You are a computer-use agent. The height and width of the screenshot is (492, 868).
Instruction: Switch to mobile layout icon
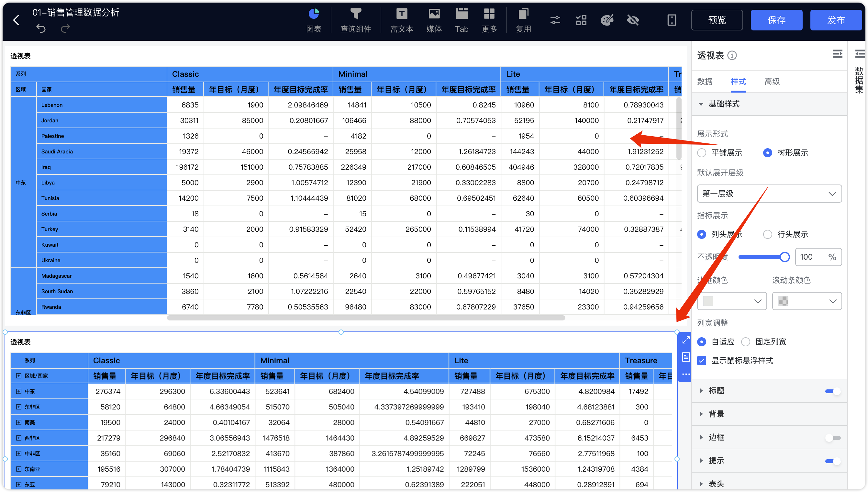pos(672,20)
